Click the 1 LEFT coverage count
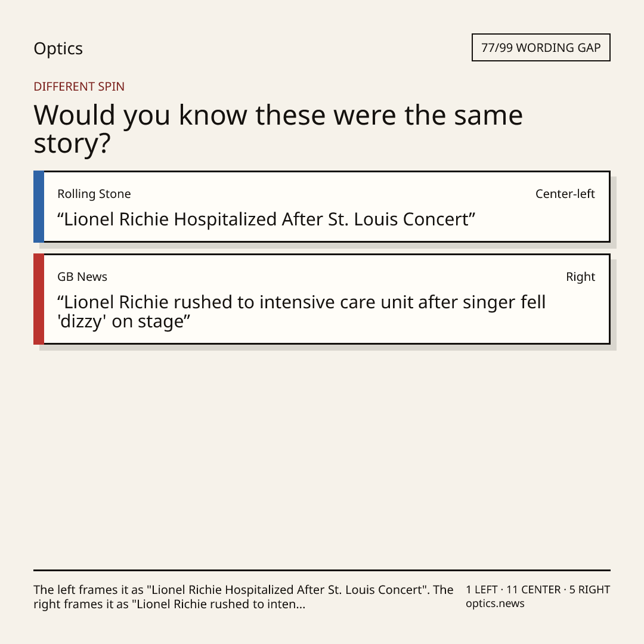This screenshot has width=644, height=644. pos(481,590)
